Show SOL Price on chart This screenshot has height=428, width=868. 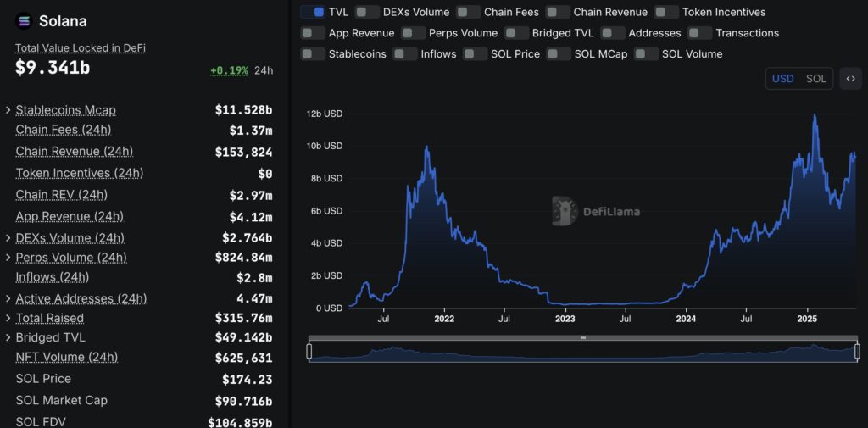[475, 53]
